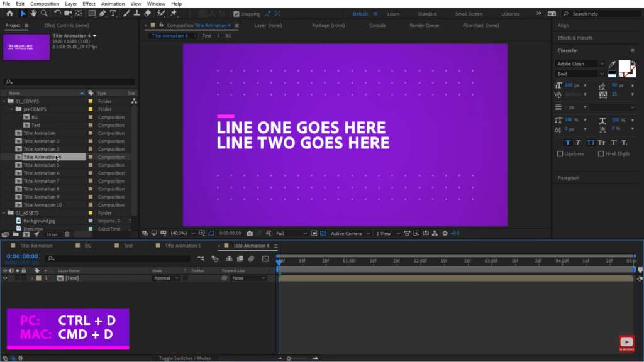Create new composition from Project panel
The width and height of the screenshot is (644, 362).
(x=26, y=234)
